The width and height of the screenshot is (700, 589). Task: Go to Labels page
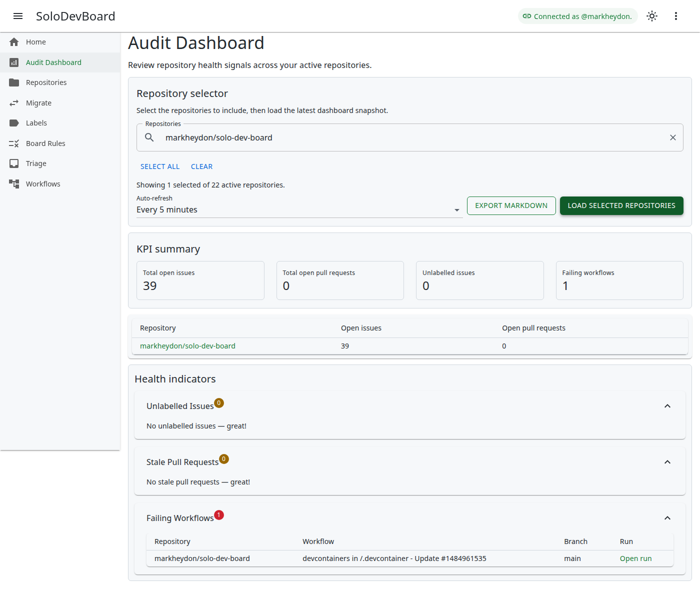point(60,123)
